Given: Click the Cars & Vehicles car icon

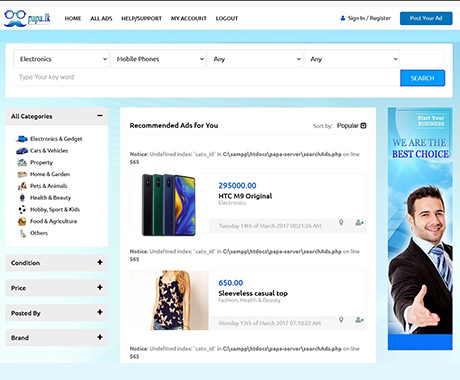Looking at the screenshot, I should click(22, 151).
